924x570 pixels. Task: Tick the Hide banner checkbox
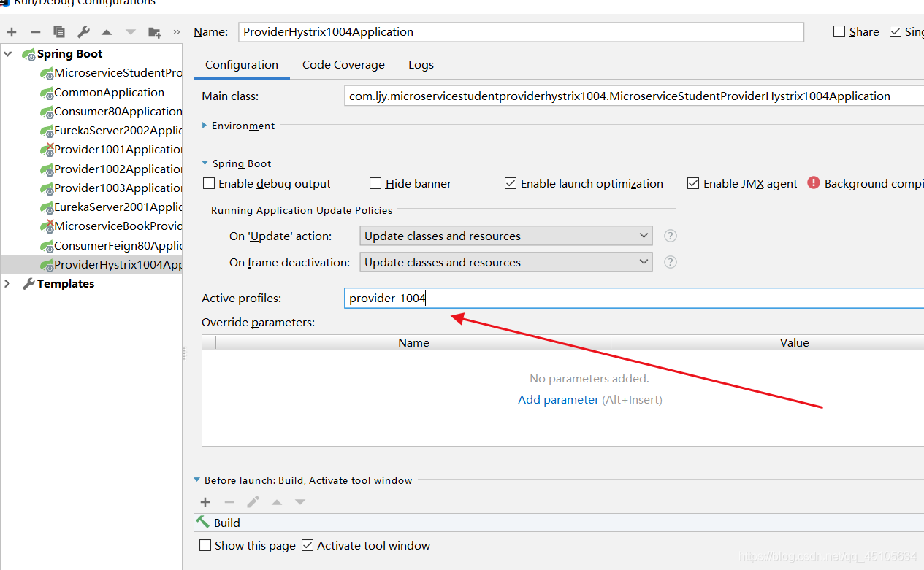[375, 183]
